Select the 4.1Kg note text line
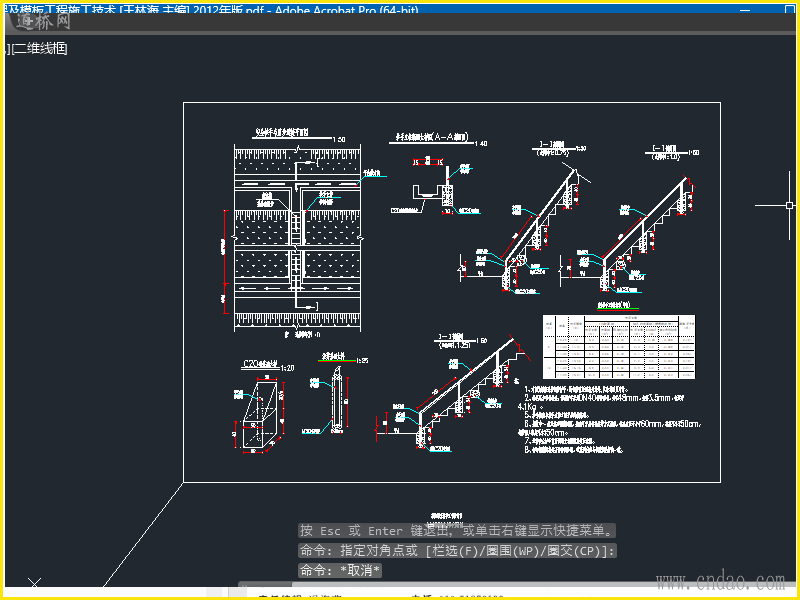This screenshot has height=600, width=800. pos(531,407)
